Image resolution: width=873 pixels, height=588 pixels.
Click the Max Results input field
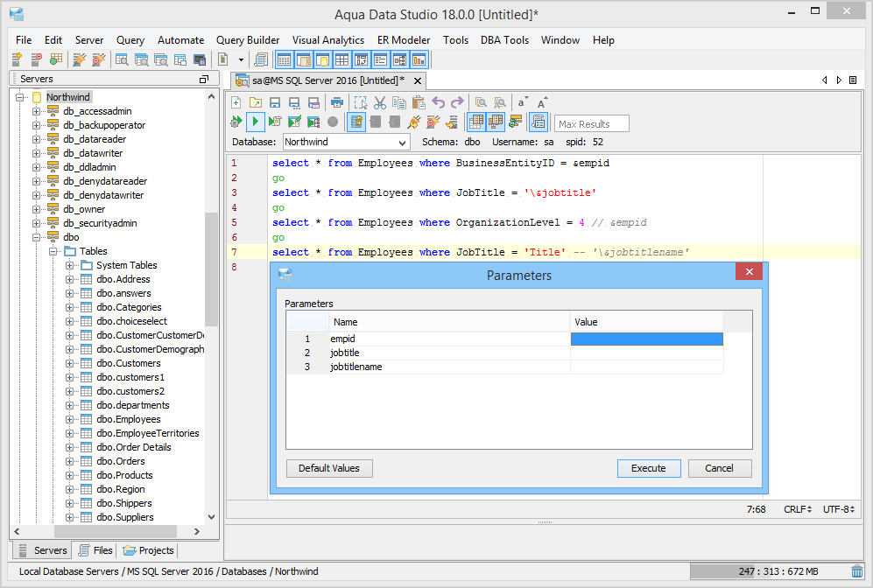click(x=592, y=124)
